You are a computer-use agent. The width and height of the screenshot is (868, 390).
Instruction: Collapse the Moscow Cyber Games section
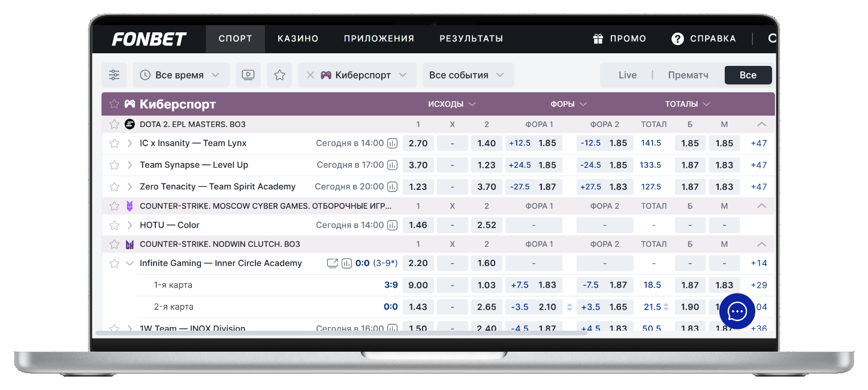coord(761,206)
